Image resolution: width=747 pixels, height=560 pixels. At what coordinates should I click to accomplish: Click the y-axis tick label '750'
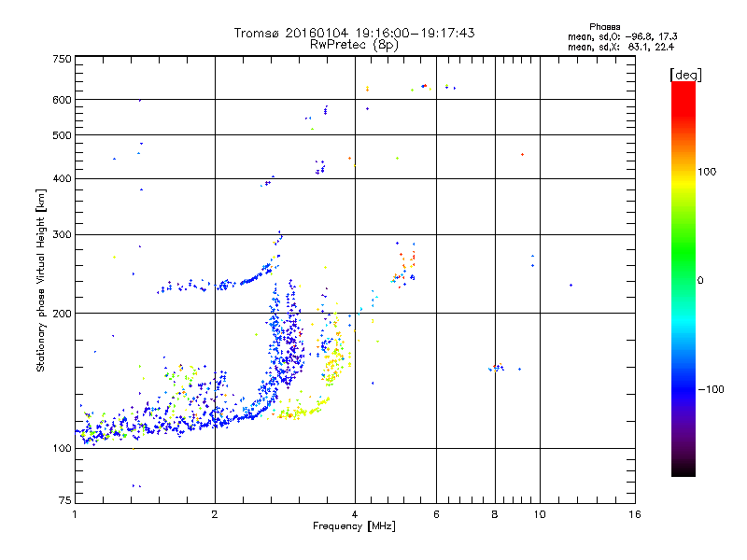coord(63,59)
